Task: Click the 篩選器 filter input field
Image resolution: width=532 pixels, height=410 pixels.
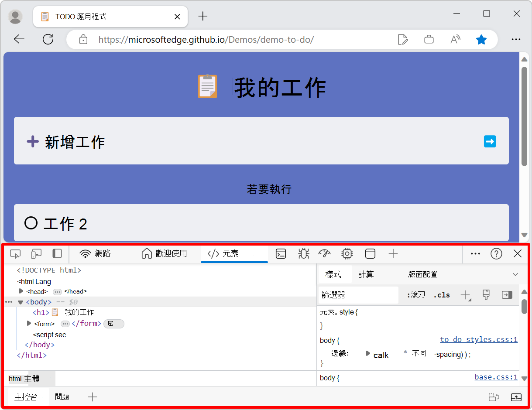Action: (x=358, y=295)
